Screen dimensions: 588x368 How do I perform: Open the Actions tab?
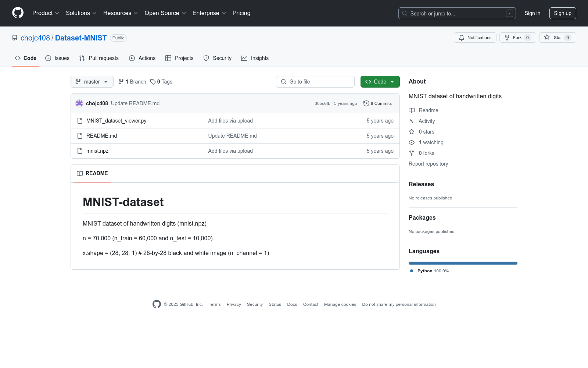(x=142, y=58)
